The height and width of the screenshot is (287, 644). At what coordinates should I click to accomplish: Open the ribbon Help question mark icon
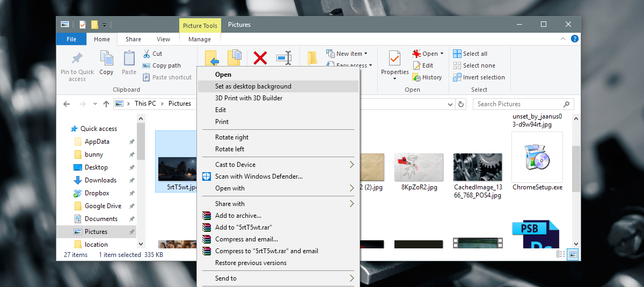574,39
